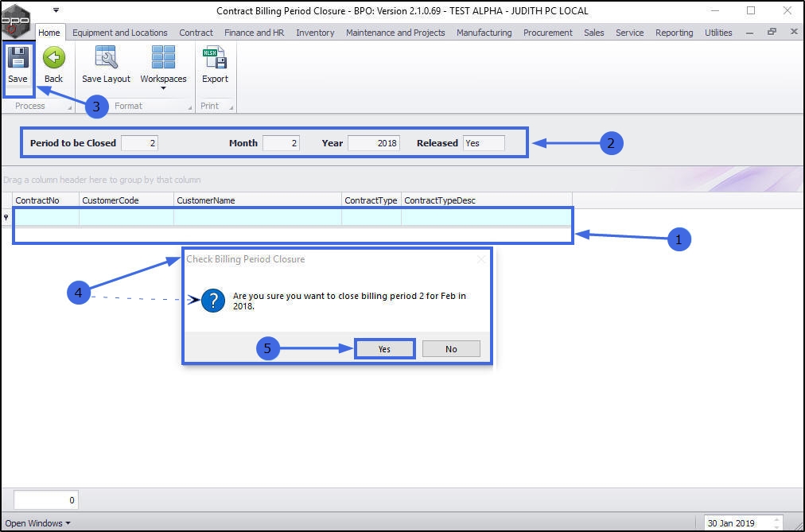The height and width of the screenshot is (532, 805).
Task: Open the Procurement ribbon tab
Action: (x=548, y=33)
